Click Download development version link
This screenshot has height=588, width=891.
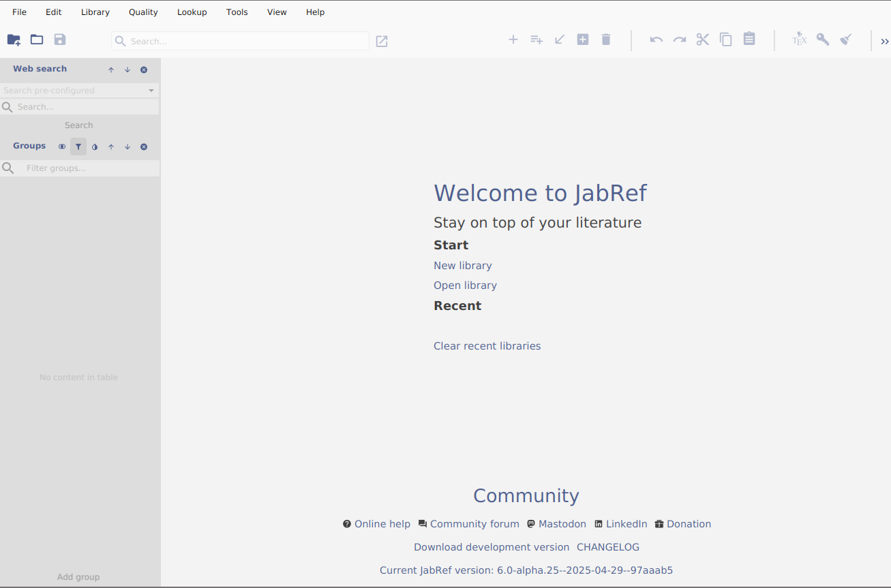(492, 547)
